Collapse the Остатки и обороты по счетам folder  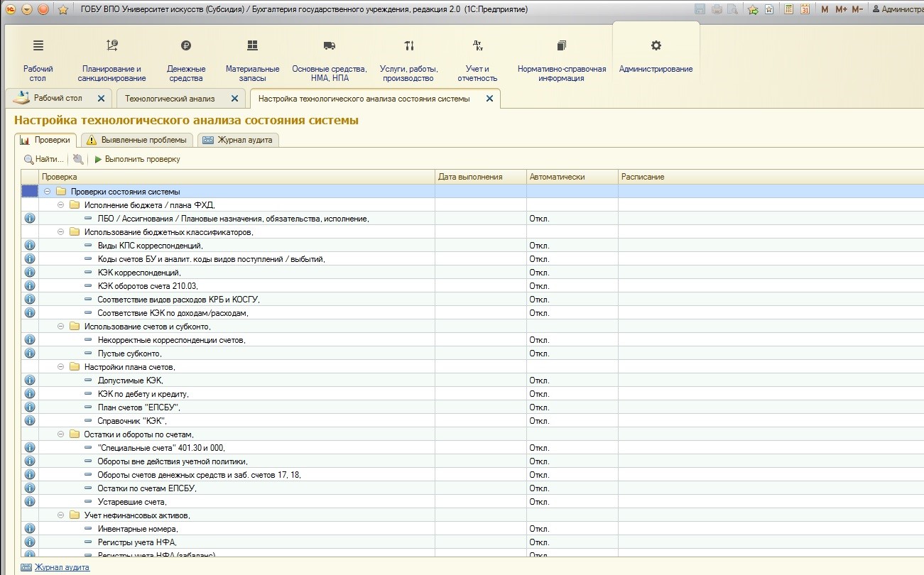click(x=61, y=434)
